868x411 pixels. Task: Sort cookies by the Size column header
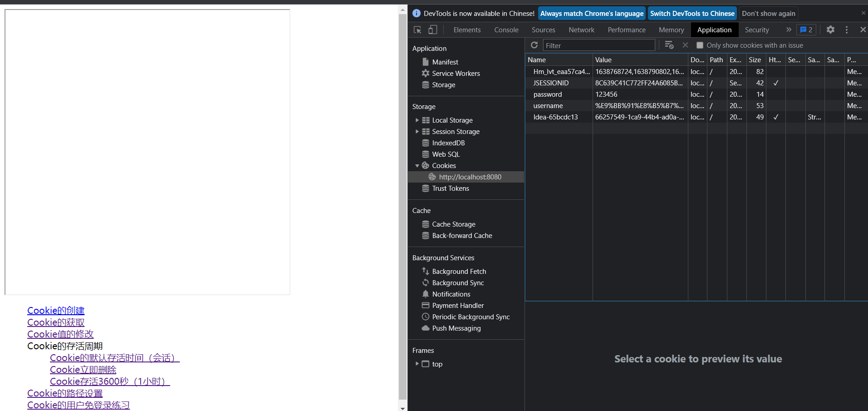[x=756, y=59]
